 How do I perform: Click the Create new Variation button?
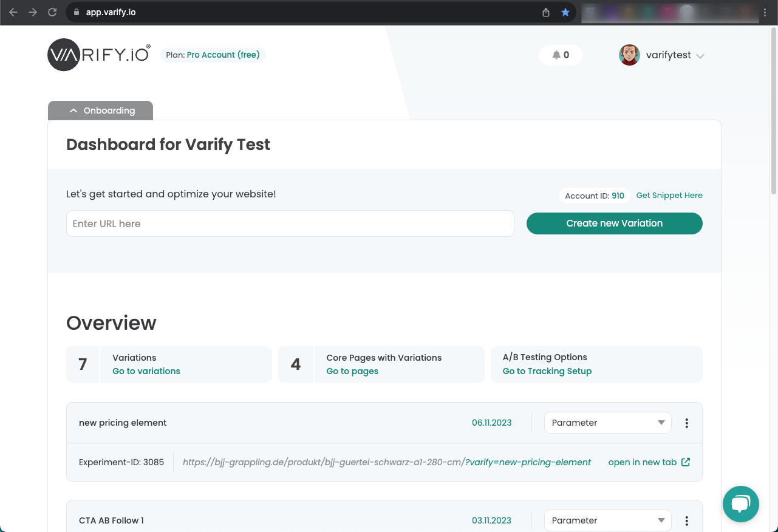tap(615, 223)
